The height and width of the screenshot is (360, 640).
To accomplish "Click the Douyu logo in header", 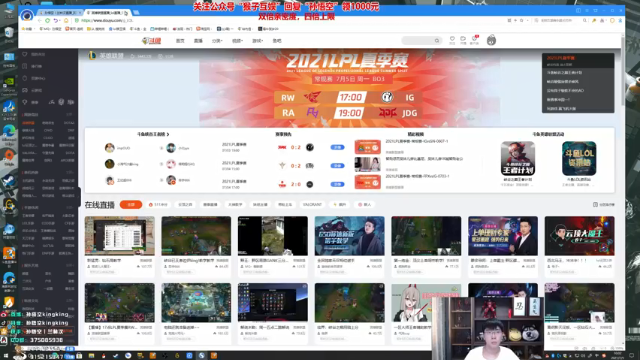I will [x=151, y=41].
